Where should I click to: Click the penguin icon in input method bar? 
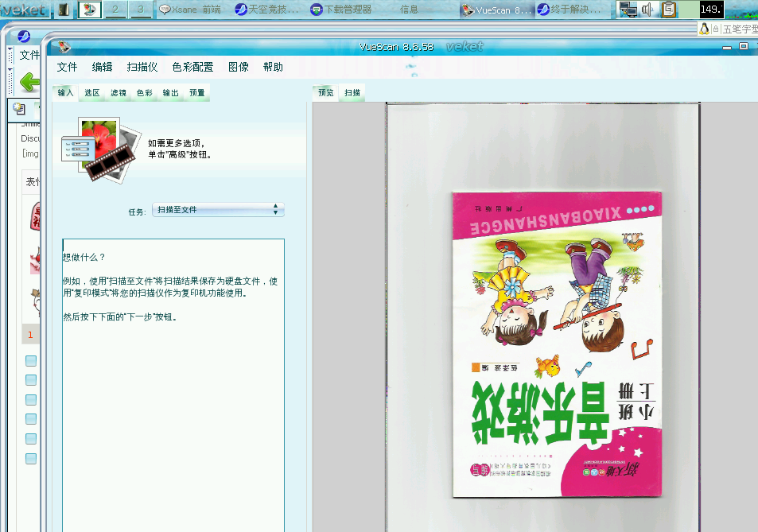point(705,29)
